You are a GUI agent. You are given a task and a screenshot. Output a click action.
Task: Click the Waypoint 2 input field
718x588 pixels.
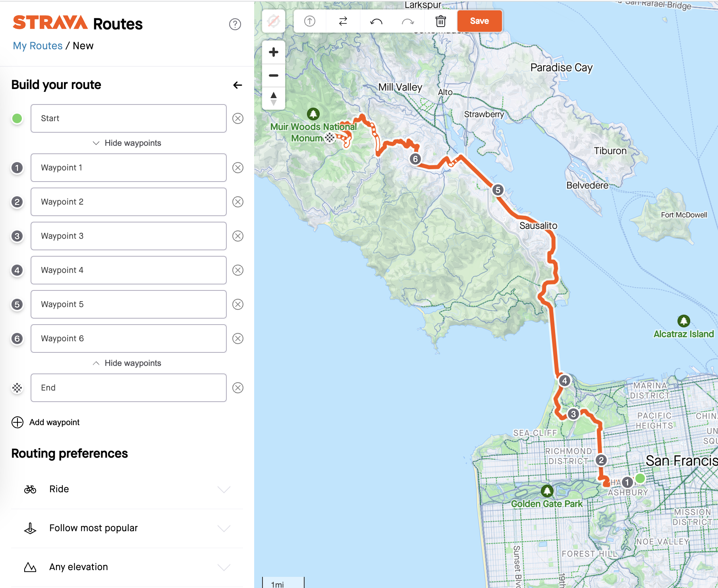pos(128,202)
